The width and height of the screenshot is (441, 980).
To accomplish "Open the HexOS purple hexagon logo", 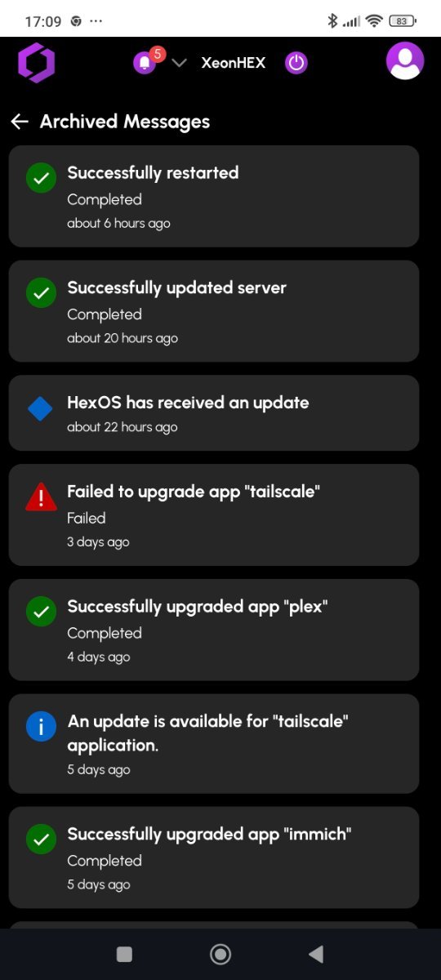I will pos(36,63).
